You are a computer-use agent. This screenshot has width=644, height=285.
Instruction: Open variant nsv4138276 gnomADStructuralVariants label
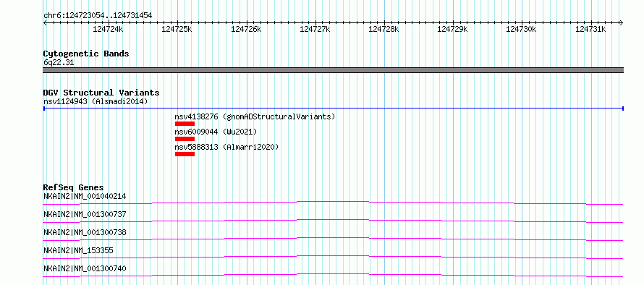255,116
